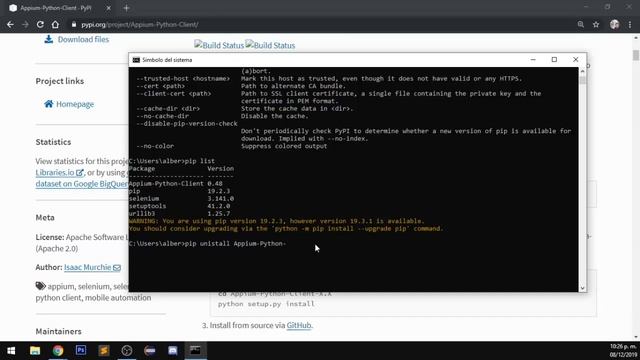Open the Discord taskbar icon
The width and height of the screenshot is (640, 360).
[x=173, y=351]
